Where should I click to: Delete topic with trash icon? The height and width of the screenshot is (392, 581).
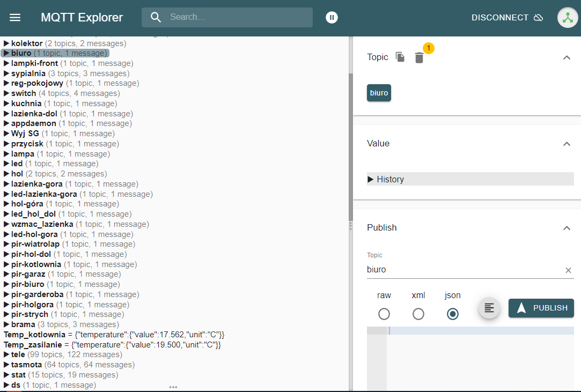[419, 58]
